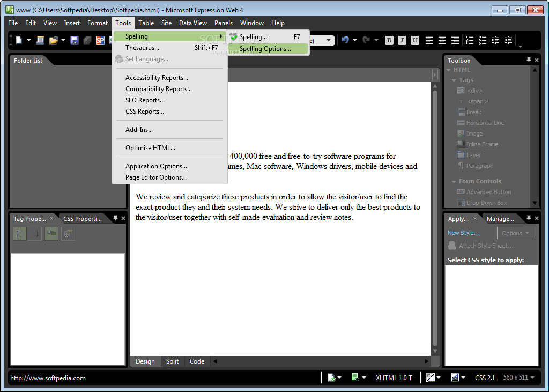Expand the Open folder dropdown arrow

(x=63, y=40)
